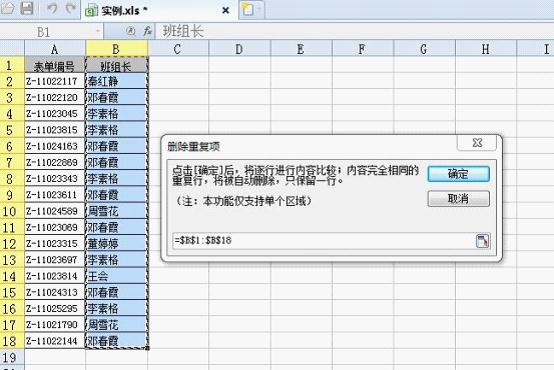Click cell containing Z-11024313
Image resolution: width=554 pixels, height=370 pixels.
tap(55, 292)
